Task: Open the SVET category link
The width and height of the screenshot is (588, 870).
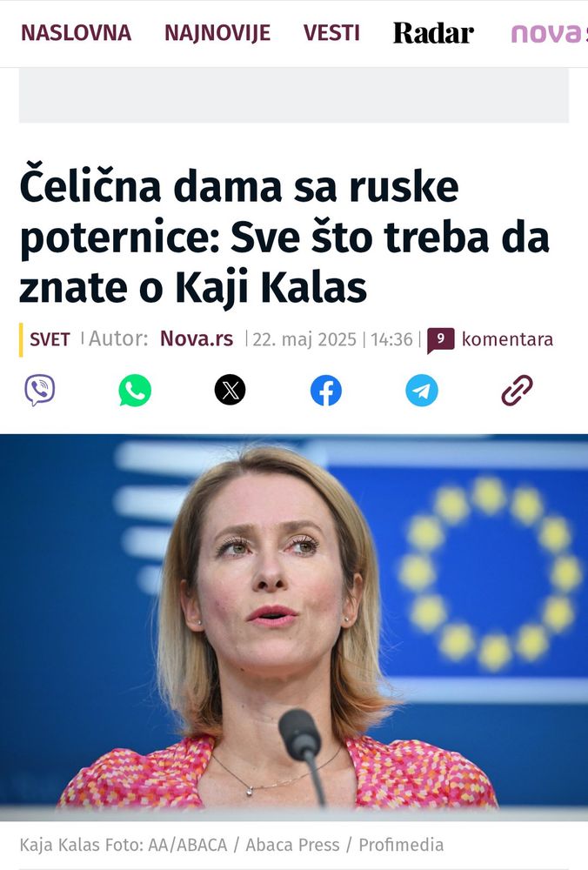Action: tap(50, 339)
